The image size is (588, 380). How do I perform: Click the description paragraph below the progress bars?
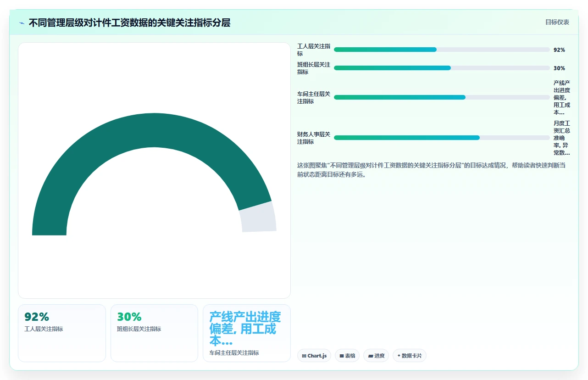tap(432, 170)
